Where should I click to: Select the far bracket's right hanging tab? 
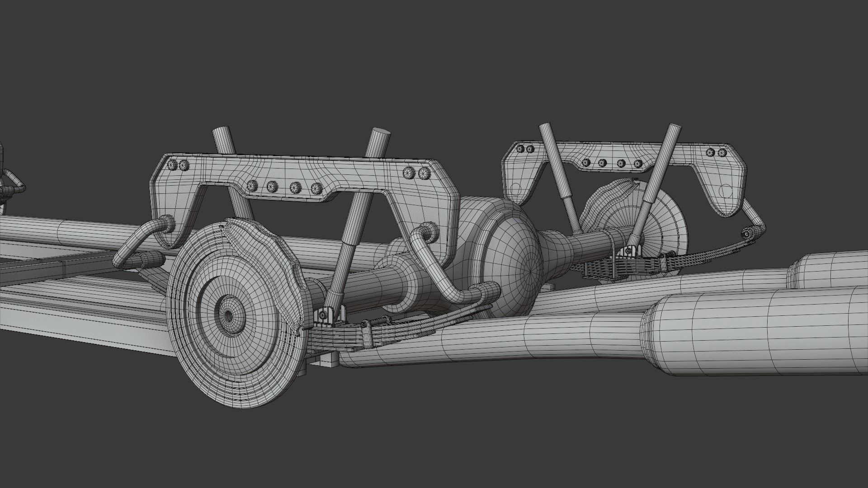tap(726, 191)
